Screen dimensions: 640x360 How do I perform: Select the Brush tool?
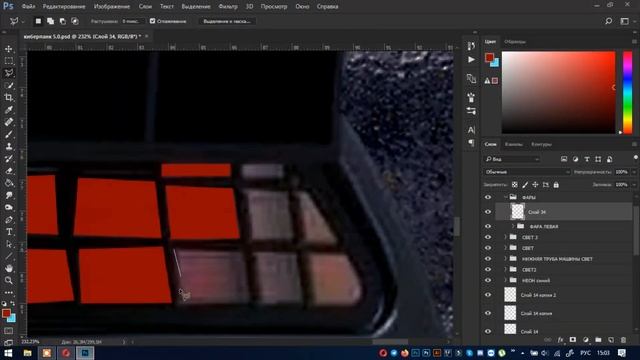tap(9, 134)
